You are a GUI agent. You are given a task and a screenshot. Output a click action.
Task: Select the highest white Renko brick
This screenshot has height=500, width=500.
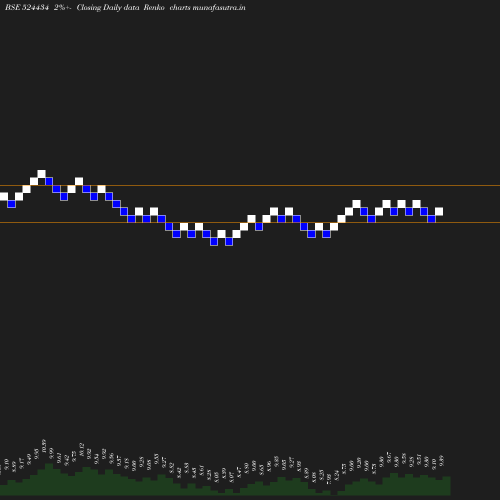pyautogui.click(x=42, y=174)
